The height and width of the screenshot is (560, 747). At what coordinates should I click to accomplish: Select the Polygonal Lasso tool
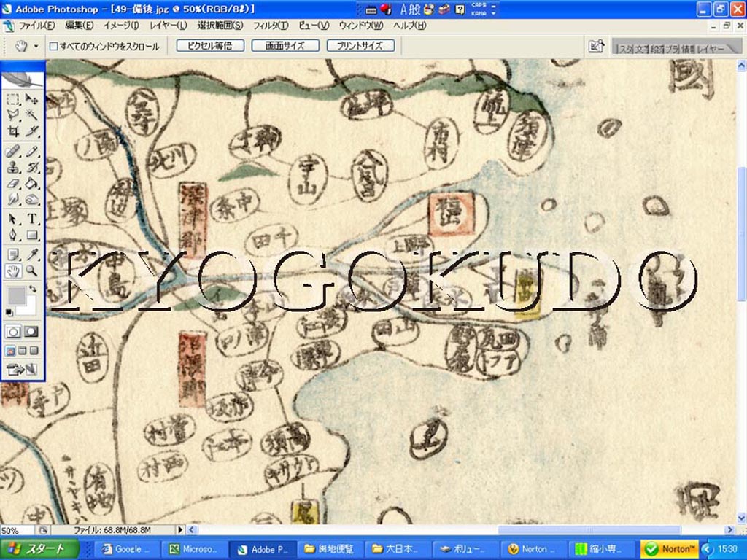13,114
